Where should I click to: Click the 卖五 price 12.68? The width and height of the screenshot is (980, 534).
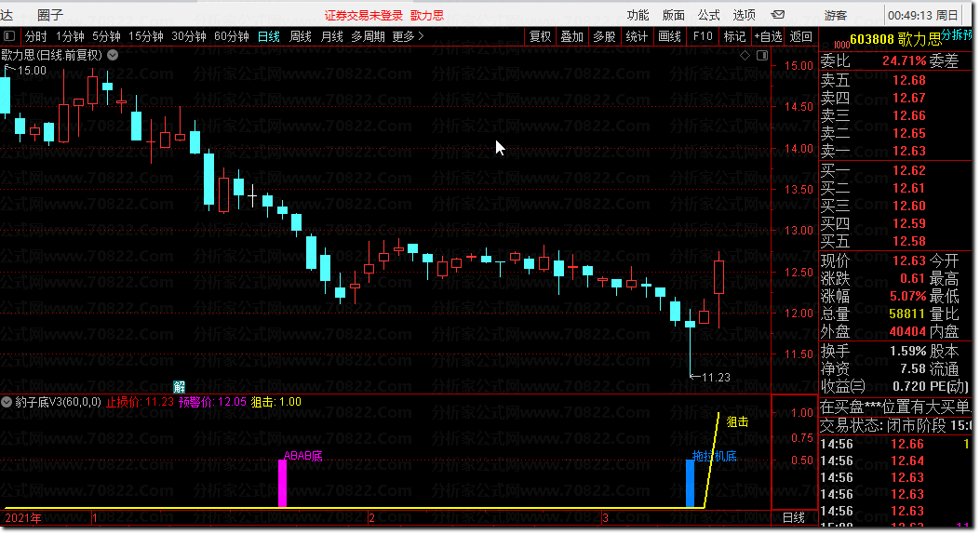(x=908, y=80)
